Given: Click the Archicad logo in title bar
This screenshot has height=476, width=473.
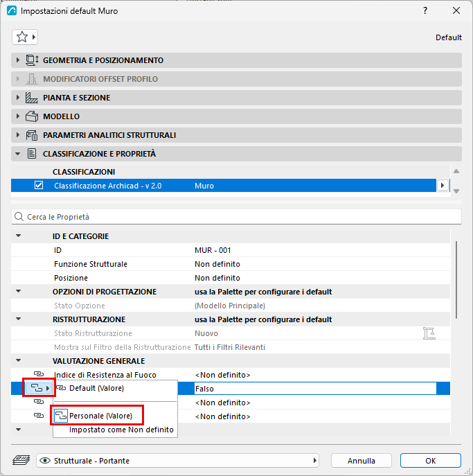Looking at the screenshot, I should [x=12, y=11].
